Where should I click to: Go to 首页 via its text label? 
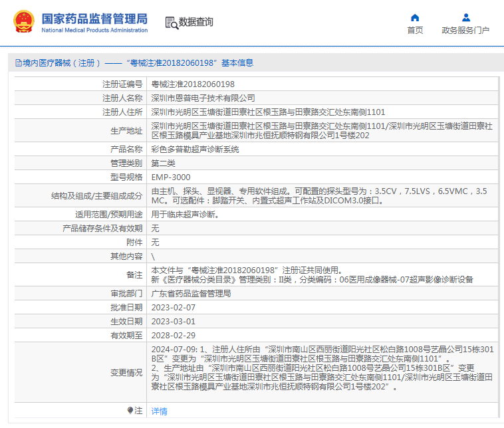415,31
